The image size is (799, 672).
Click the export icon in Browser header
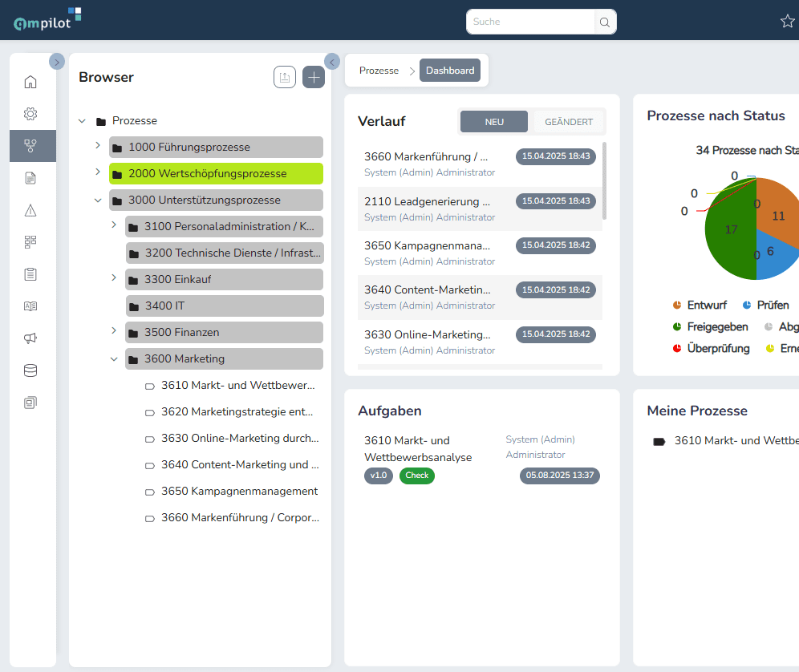[x=285, y=77]
